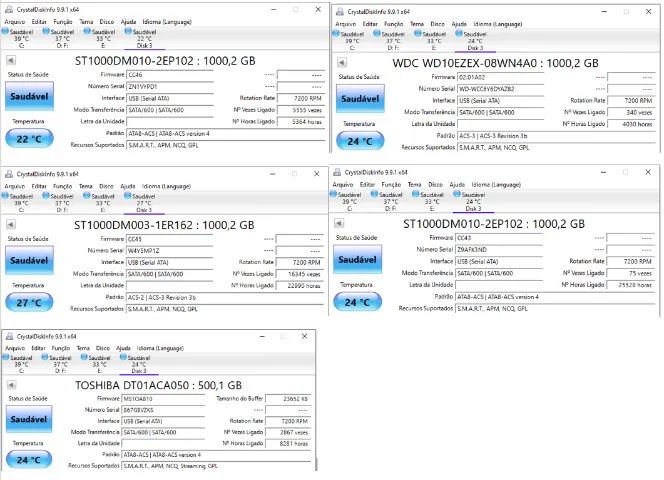Screen dimensions: 664x480
Task: Click the CrystalDiskInfo app icon in the WDC window title bar
Action: (x=340, y=11)
